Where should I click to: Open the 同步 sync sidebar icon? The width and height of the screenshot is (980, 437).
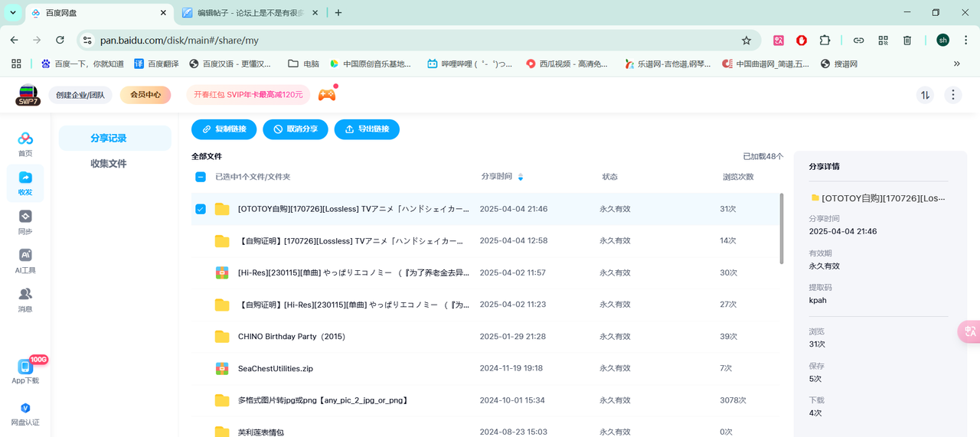pyautogui.click(x=25, y=222)
